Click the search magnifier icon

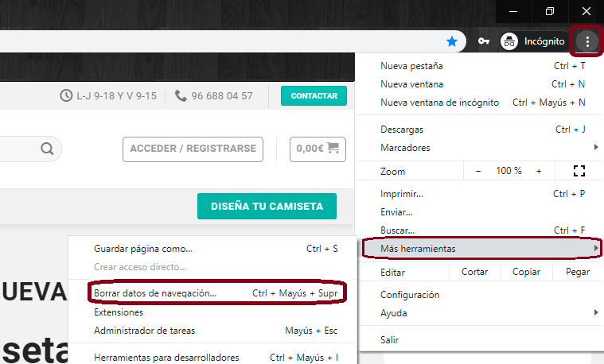(x=47, y=149)
